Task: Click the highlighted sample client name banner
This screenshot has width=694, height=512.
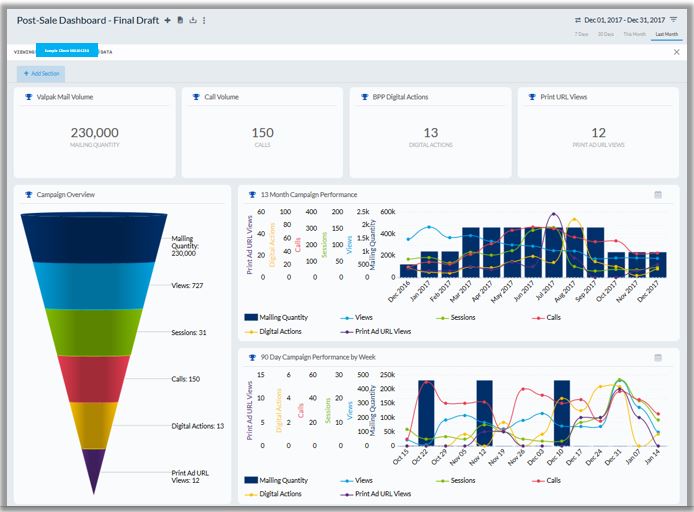Action: (66, 50)
